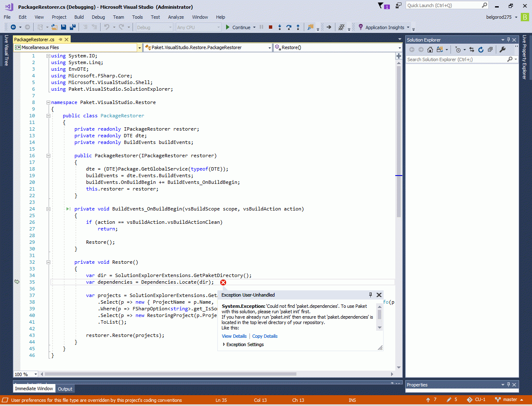Collapse the constructor block on line 16

click(x=48, y=156)
